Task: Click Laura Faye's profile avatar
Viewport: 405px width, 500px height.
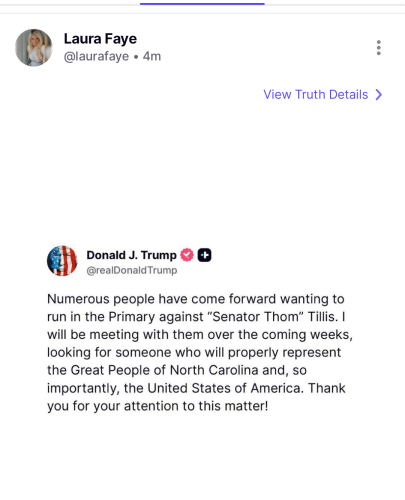Action: [x=34, y=48]
